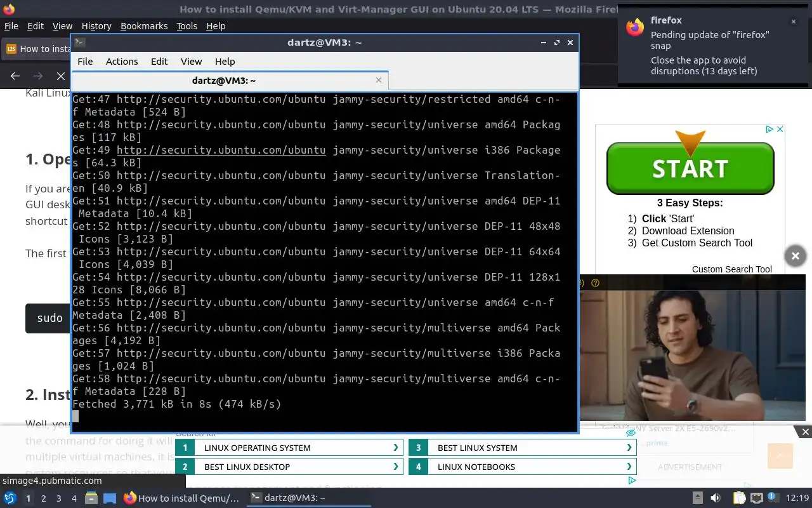
Task: Click the ad privacy eye icon
Action: (631, 433)
